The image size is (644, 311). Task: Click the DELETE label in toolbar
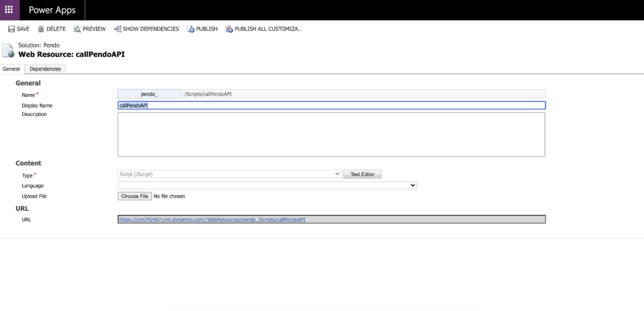coord(56,29)
